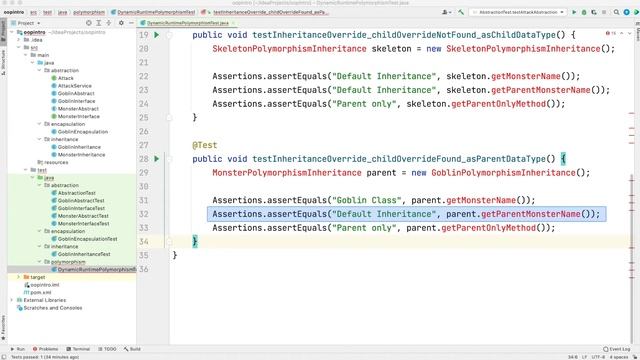Viewport: 640px width, 360px height.
Task: Open the Problems tool window
Action: [x=45, y=349]
